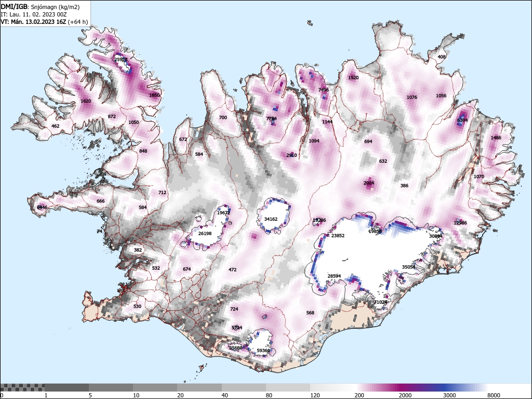Click the checkered legend swatch between 0 and 1
This screenshot has height=399, width=532.
[22, 387]
